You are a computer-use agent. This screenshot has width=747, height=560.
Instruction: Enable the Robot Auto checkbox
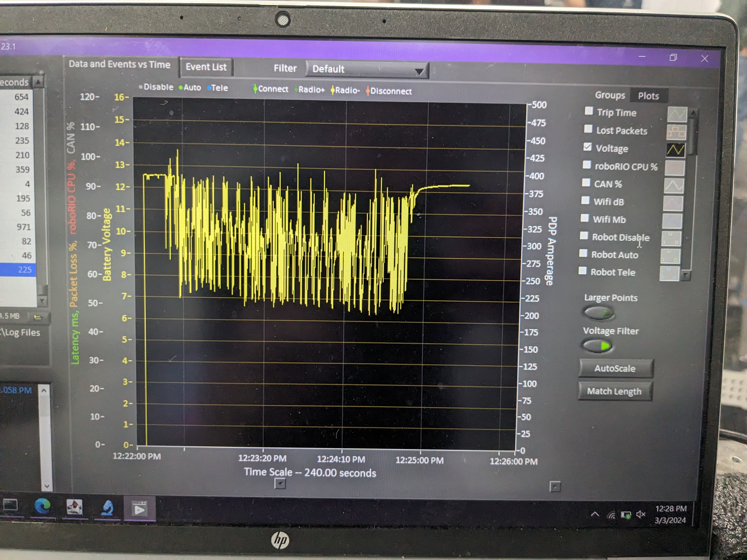(583, 253)
